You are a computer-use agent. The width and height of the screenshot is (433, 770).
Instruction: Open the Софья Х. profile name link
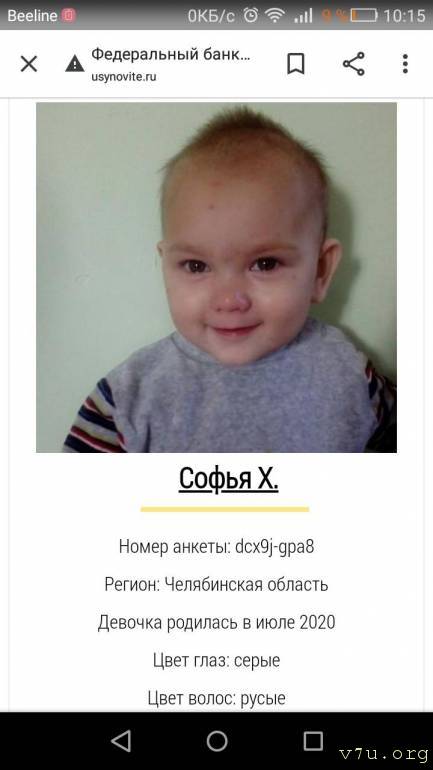click(x=228, y=478)
